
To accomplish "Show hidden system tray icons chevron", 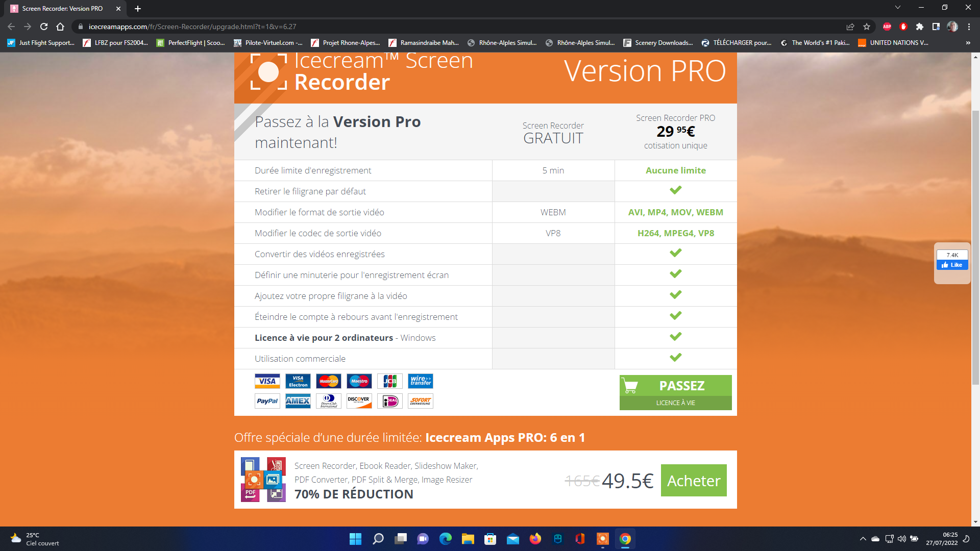I will 863,539.
